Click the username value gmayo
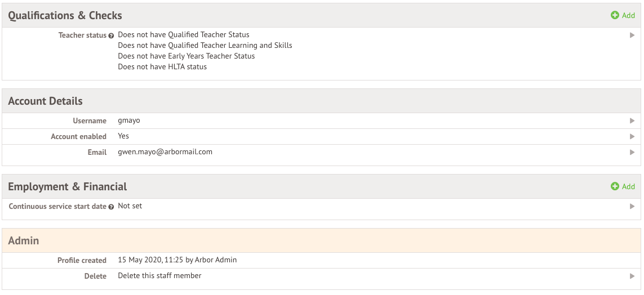The width and height of the screenshot is (644, 295). [129, 120]
